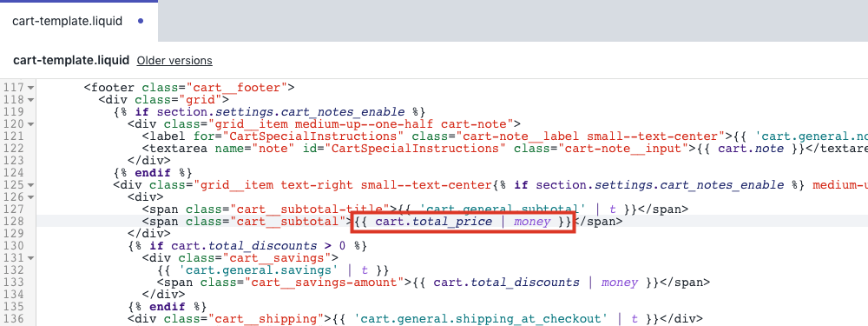Click line number 135 in gutter

pyautogui.click(x=13, y=307)
